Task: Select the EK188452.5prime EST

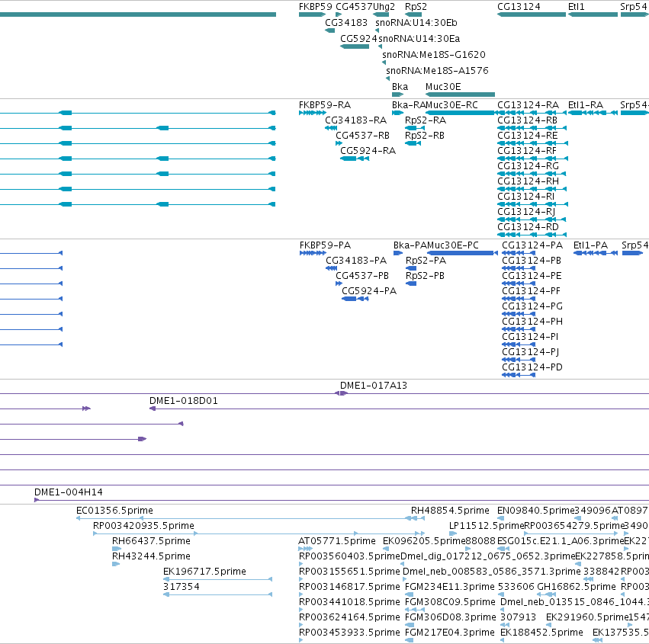Action: click(x=503, y=640)
